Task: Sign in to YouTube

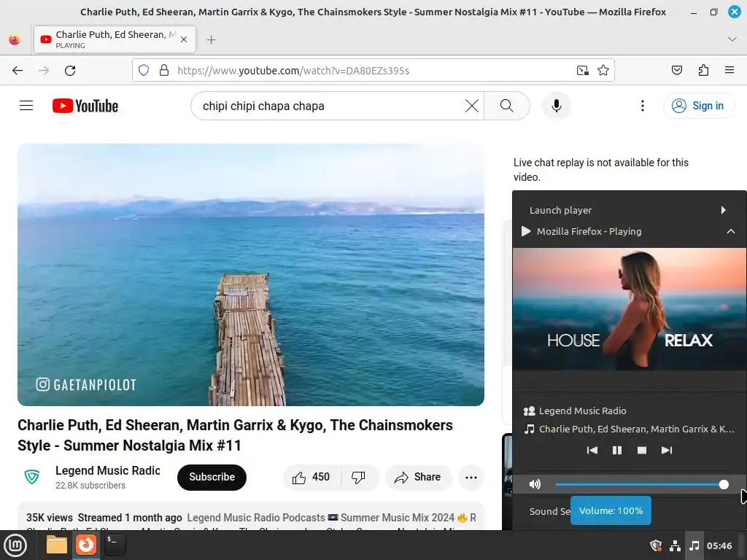Action: (x=698, y=106)
